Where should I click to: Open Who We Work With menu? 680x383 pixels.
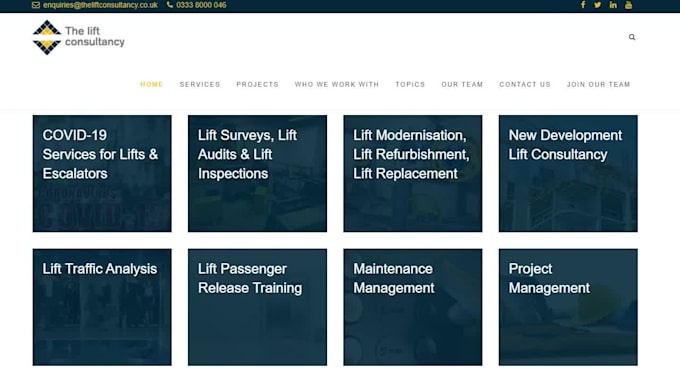pyautogui.click(x=337, y=84)
